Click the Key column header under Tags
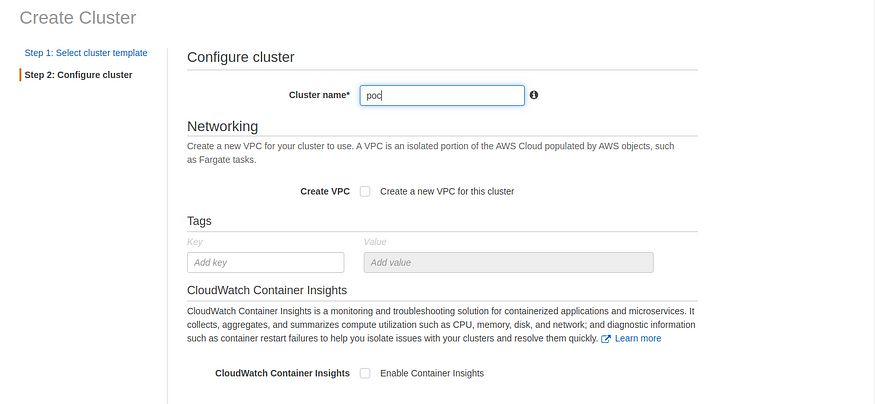This screenshot has width=875, height=404. pos(194,242)
